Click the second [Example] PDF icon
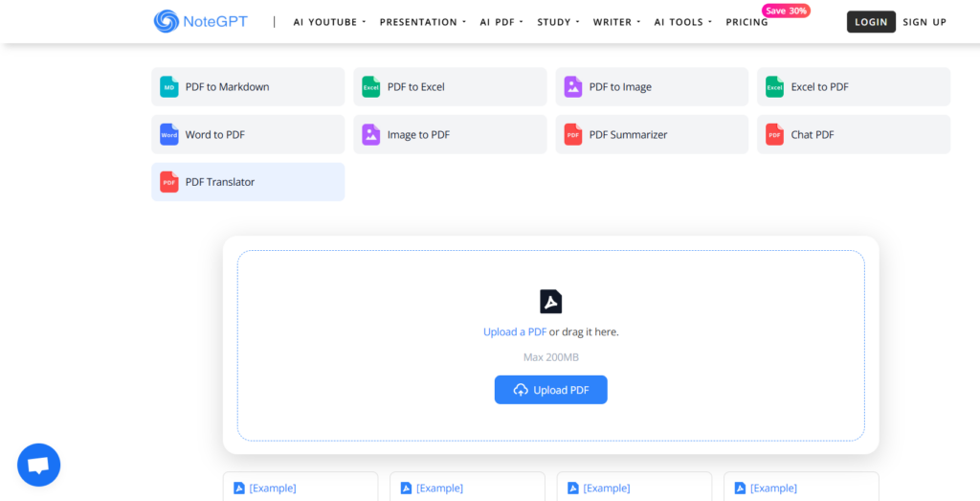Viewport: 980px width, 501px height. (x=406, y=488)
